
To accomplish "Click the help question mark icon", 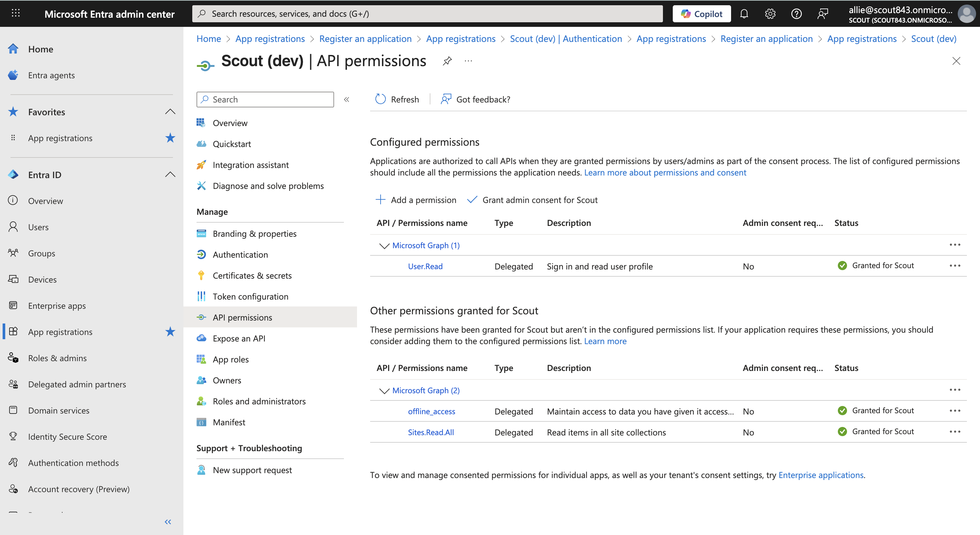I will click(796, 14).
